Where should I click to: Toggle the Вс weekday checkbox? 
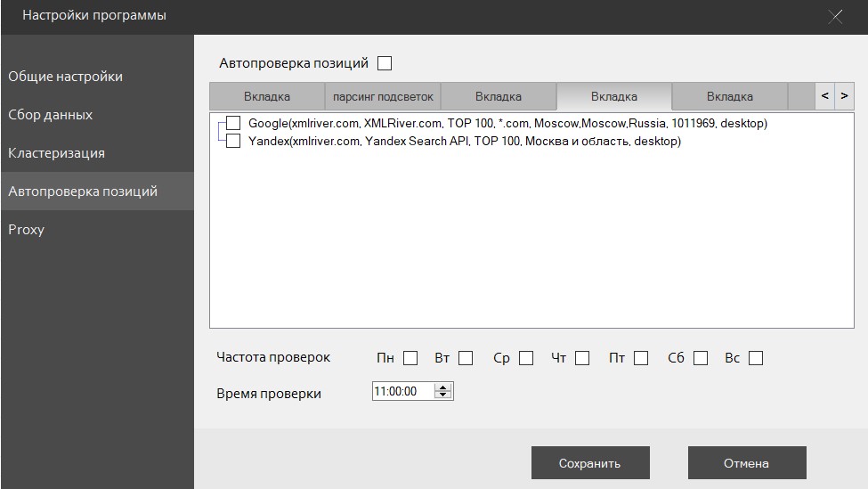[756, 358]
